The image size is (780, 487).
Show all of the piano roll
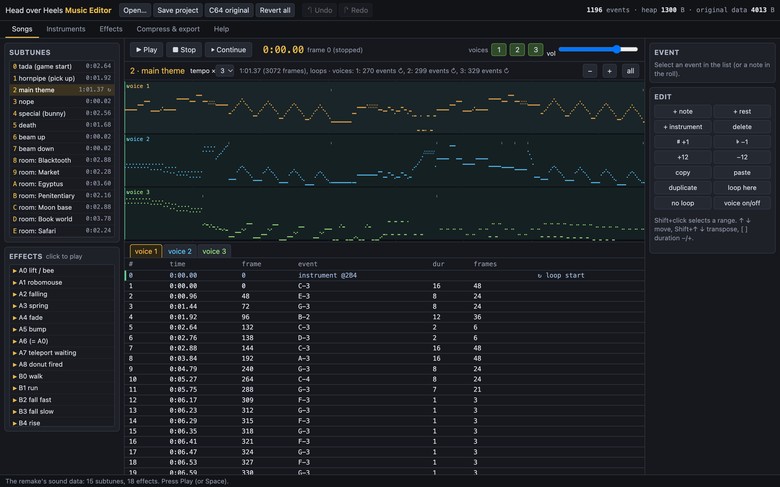coord(630,71)
